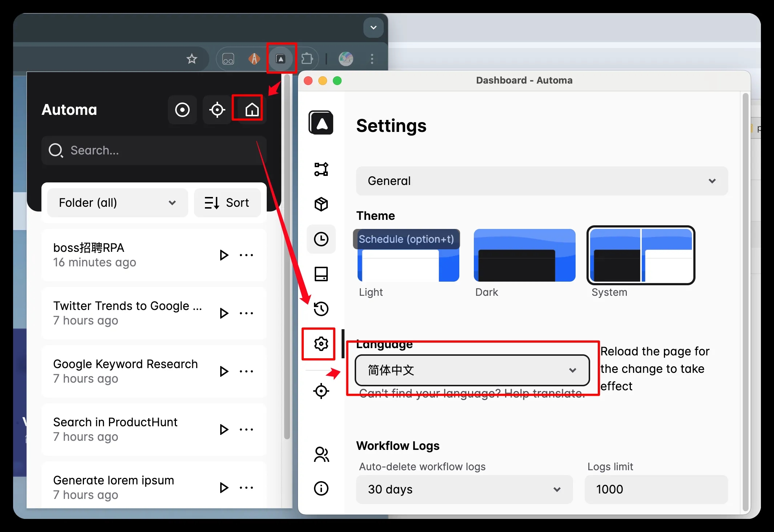Click the record workflow button in popup
Image resolution: width=774 pixels, height=532 pixels.
click(182, 110)
